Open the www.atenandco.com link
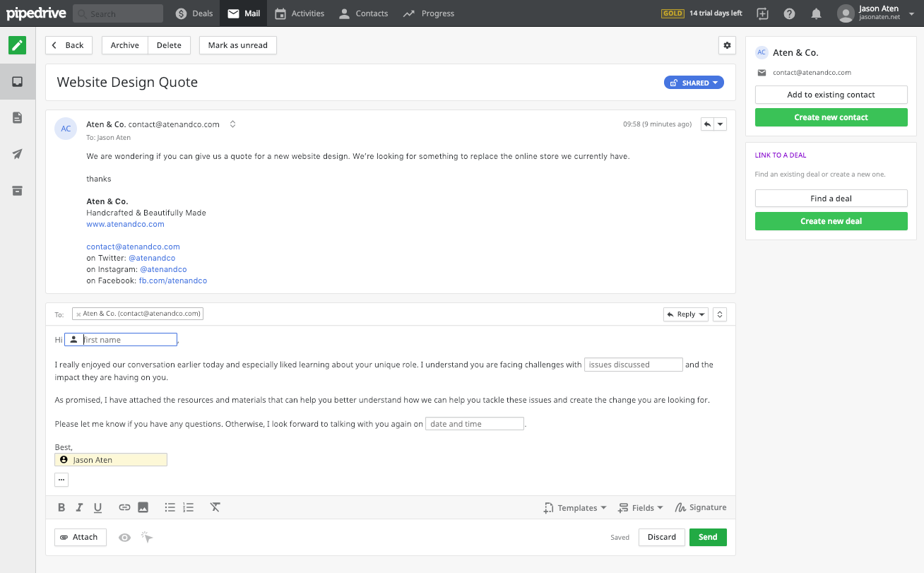 [125, 224]
